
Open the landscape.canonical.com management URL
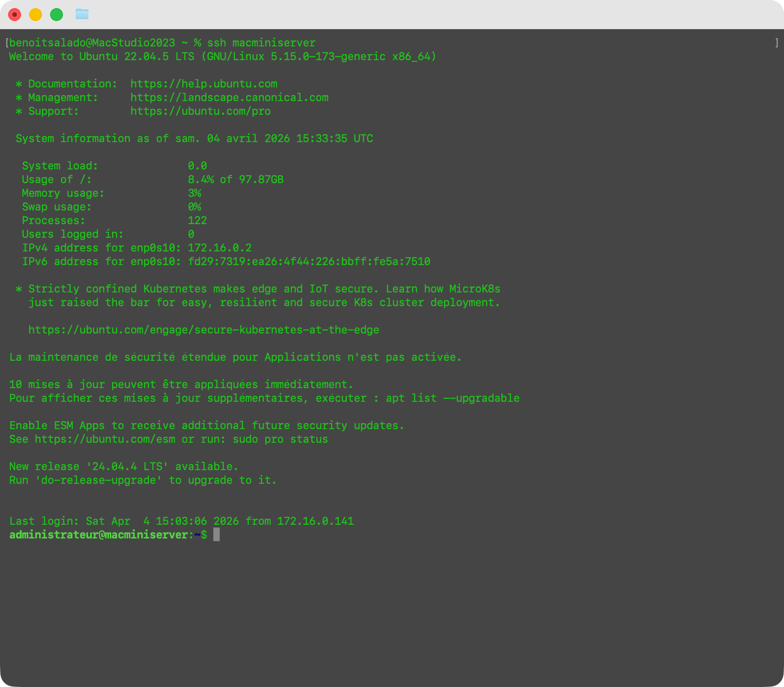click(229, 97)
